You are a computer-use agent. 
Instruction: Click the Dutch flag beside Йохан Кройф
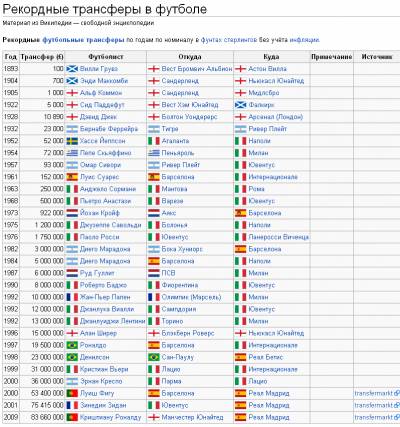(x=72, y=213)
